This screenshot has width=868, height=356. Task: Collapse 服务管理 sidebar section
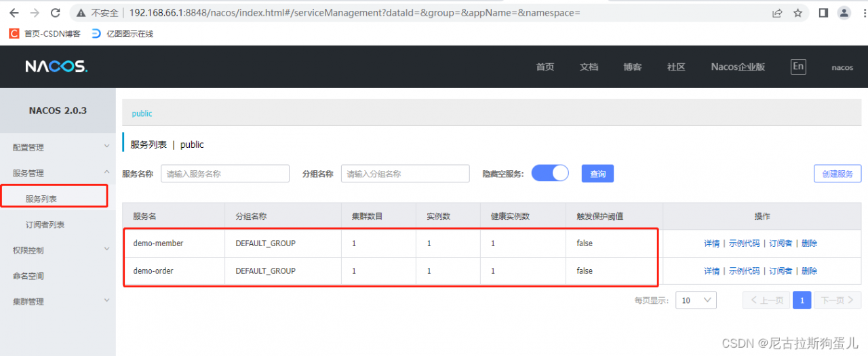(x=58, y=173)
